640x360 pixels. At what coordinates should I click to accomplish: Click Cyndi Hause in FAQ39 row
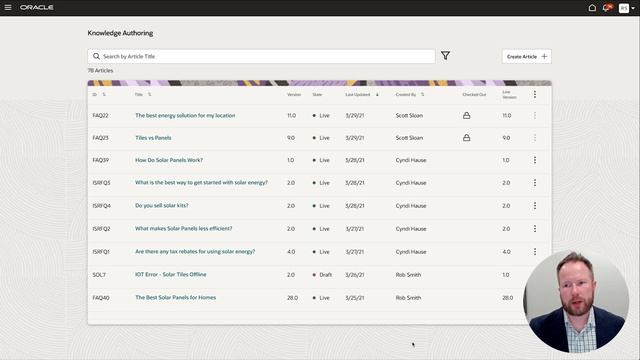(x=411, y=160)
